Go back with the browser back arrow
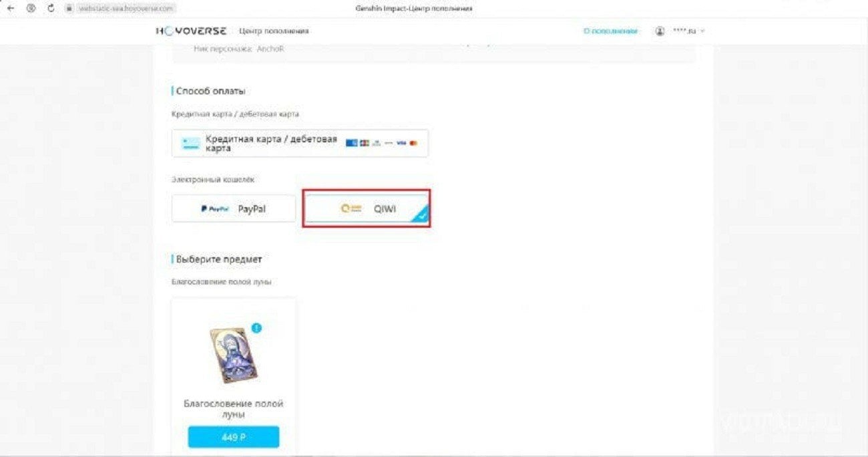 click(10, 9)
